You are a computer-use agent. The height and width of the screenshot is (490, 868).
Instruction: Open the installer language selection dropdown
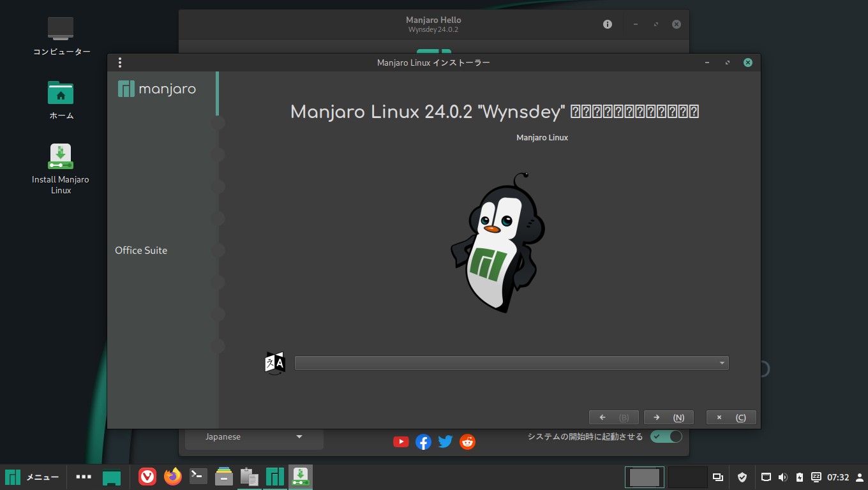tap(511, 363)
